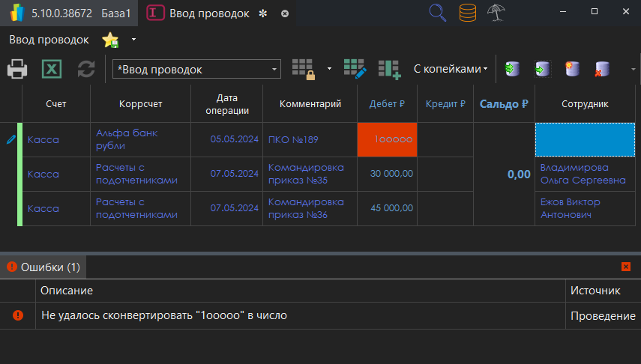
Task: Click the 'Сотрудник' column header
Action: (x=585, y=104)
